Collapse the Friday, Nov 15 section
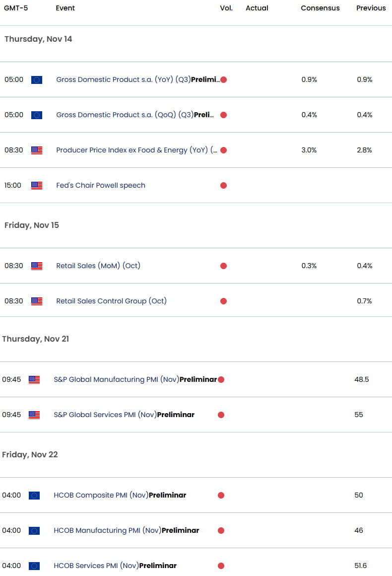This screenshot has height=576, width=392. 31,225
